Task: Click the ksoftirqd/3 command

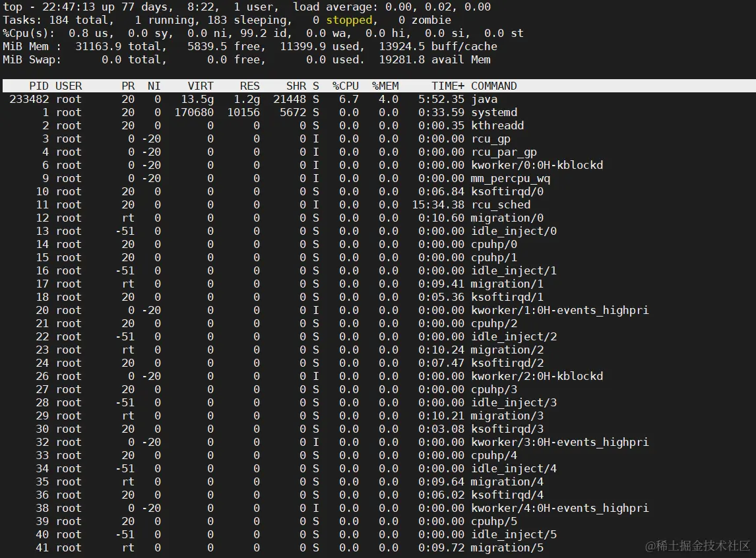Action: pyautogui.click(x=507, y=429)
